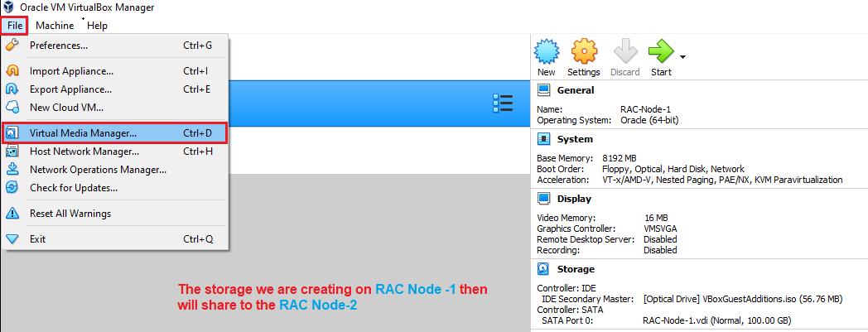Click the boot order value text
This screenshot has width=868, height=332.
673,169
